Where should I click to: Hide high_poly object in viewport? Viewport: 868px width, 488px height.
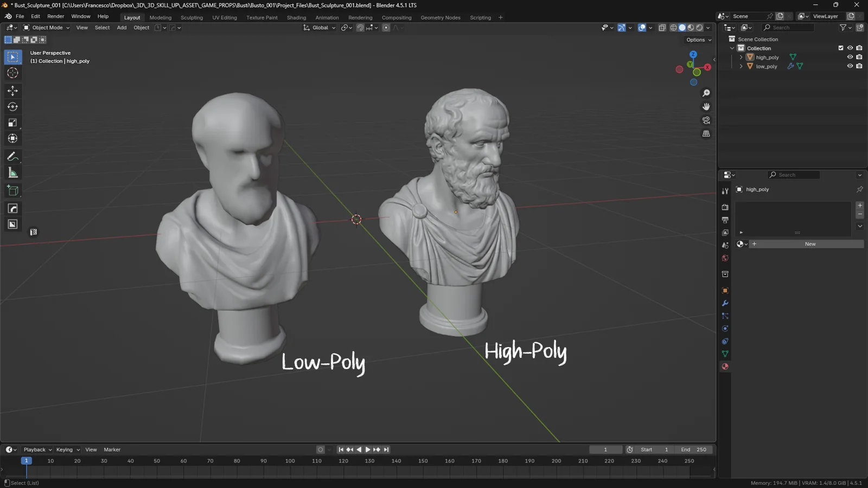click(x=850, y=57)
